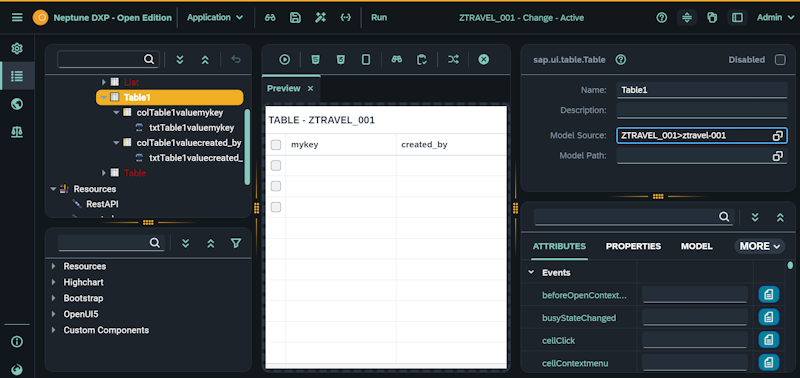Click the play preview toolbar icon
This screenshot has height=378, width=800.
click(x=285, y=60)
